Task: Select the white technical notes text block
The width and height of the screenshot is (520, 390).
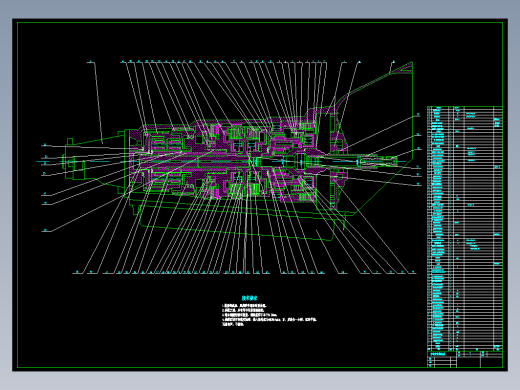Action: click(269, 315)
